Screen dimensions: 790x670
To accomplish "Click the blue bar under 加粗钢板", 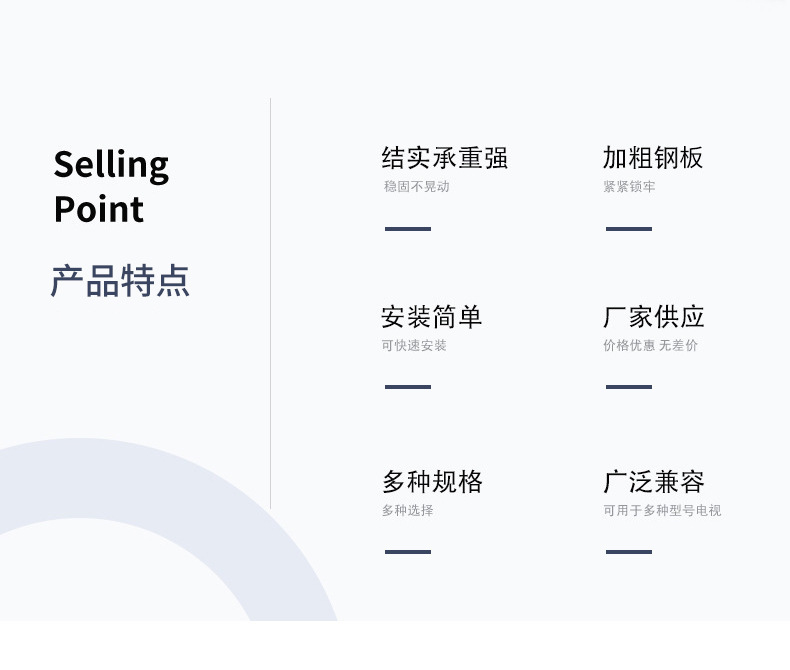I will click(x=629, y=229).
